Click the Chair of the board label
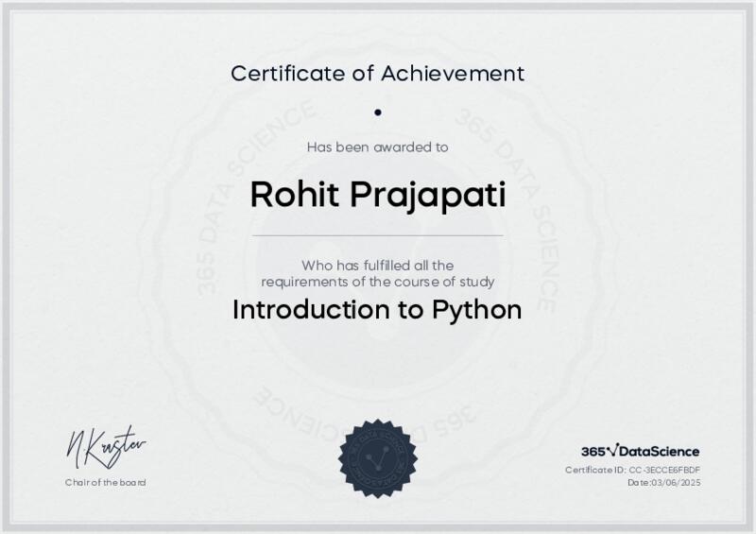Viewport: 756px width, 534px height. (106, 482)
